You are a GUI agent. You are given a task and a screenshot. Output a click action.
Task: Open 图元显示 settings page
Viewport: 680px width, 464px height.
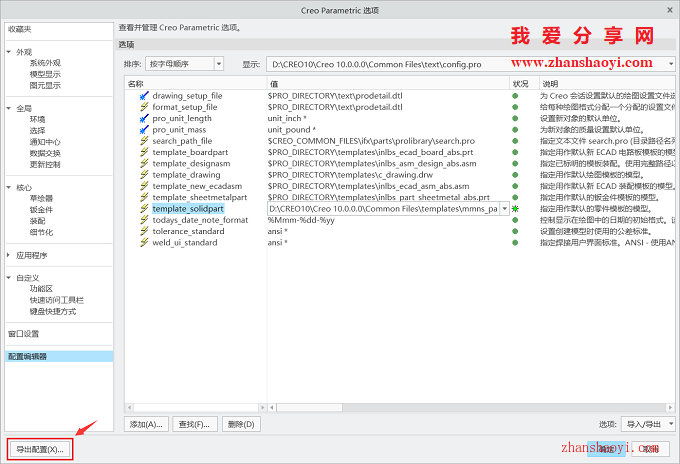[45, 85]
